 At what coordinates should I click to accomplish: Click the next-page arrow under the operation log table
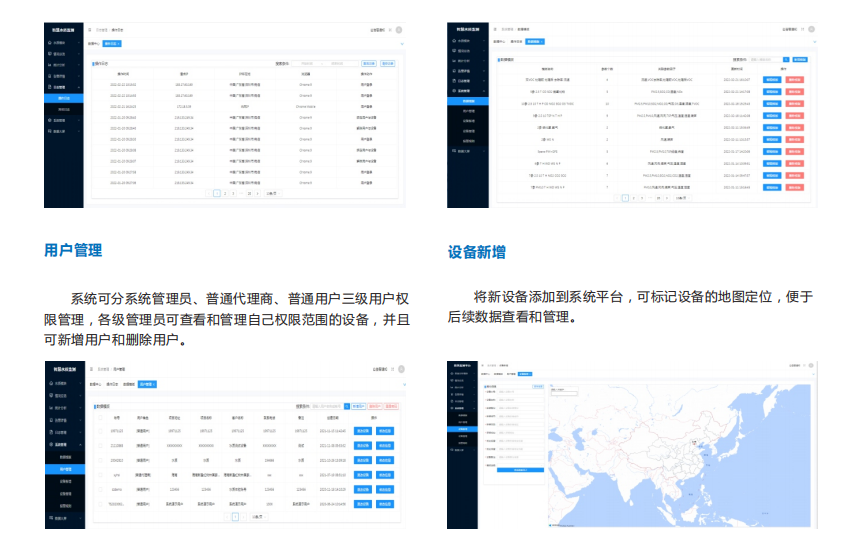pos(258,193)
